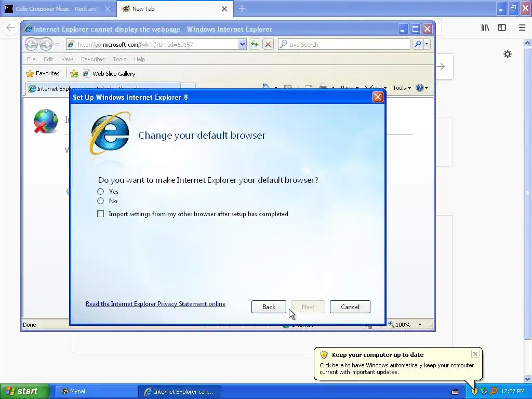The height and width of the screenshot is (399, 532).
Task: Close the New Tab in Mypal
Action: point(224,9)
